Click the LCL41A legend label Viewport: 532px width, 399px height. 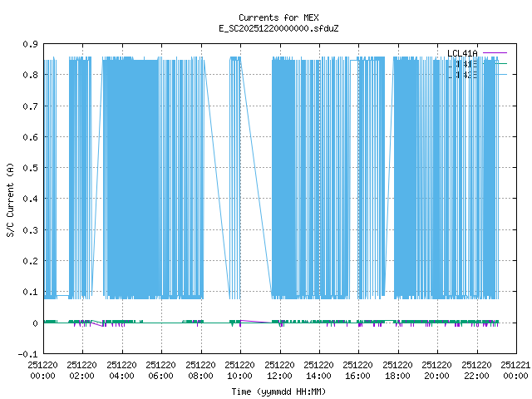(x=462, y=54)
